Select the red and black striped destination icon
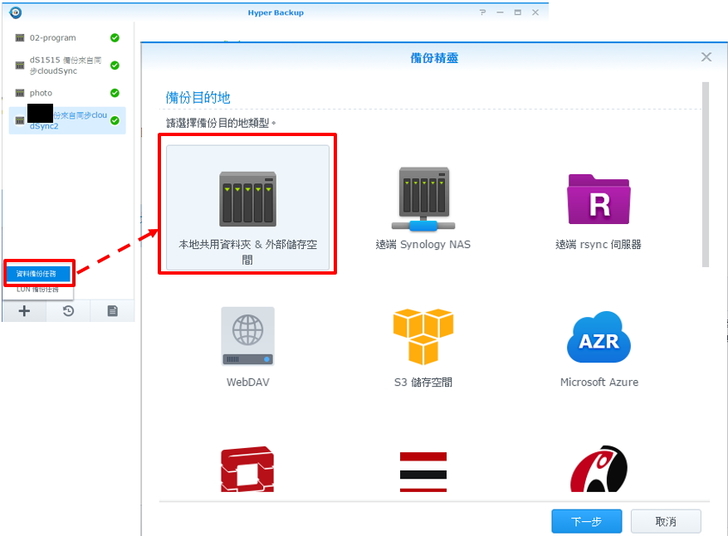The width and height of the screenshot is (728, 536). (423, 471)
